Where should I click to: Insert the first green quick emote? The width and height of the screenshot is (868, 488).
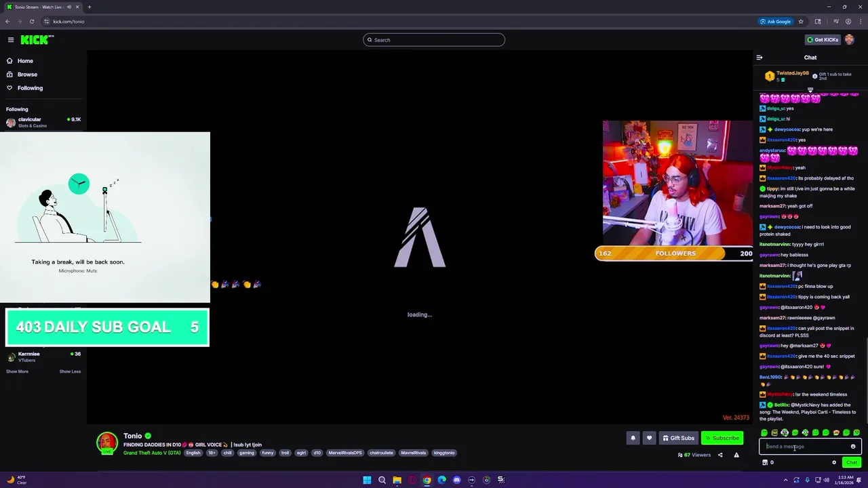tap(764, 432)
